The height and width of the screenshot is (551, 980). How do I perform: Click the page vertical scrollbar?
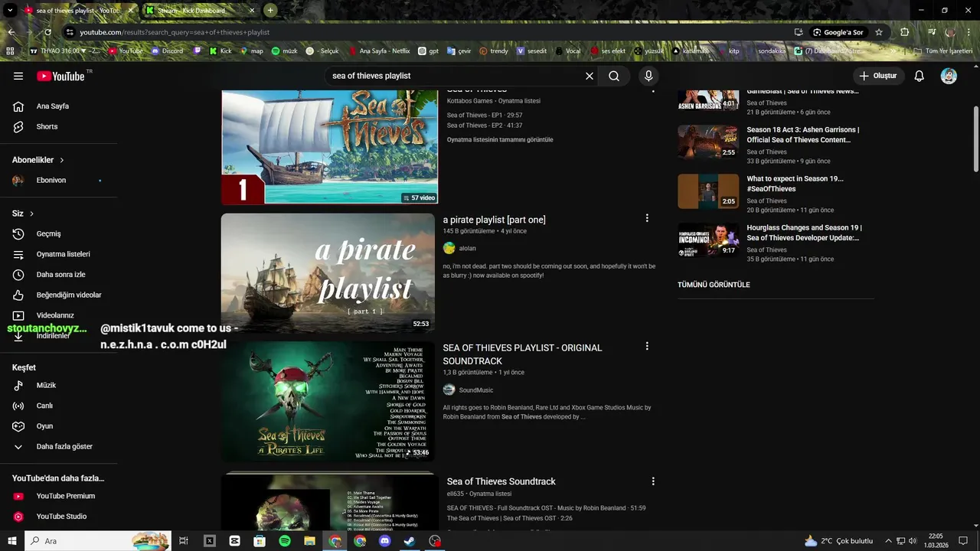[975, 138]
